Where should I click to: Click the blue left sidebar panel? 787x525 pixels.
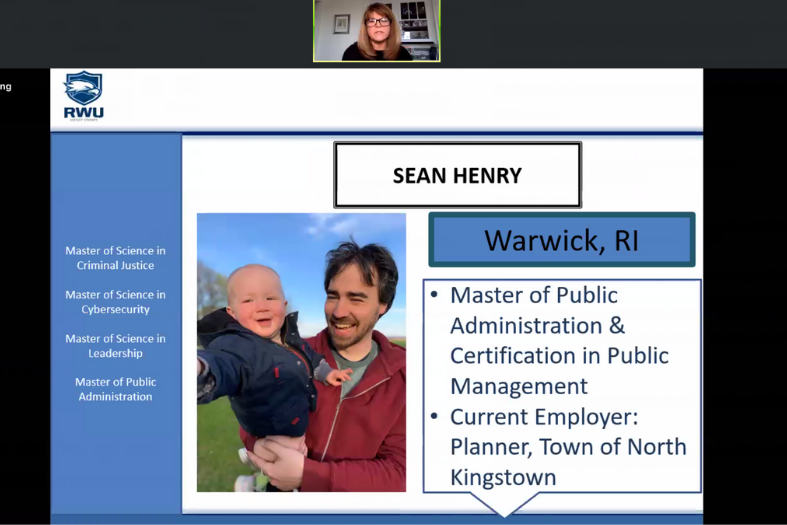tap(115, 460)
